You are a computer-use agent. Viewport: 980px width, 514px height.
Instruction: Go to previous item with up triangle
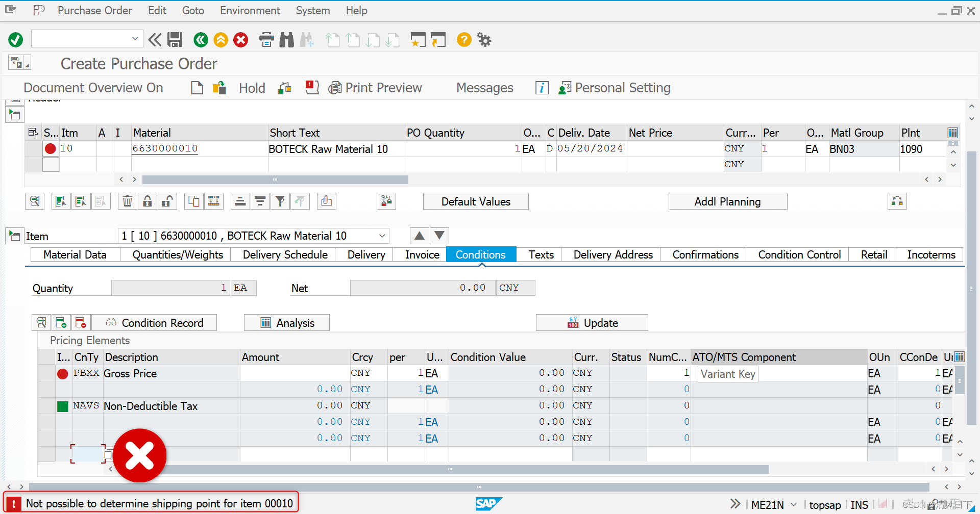coord(419,236)
